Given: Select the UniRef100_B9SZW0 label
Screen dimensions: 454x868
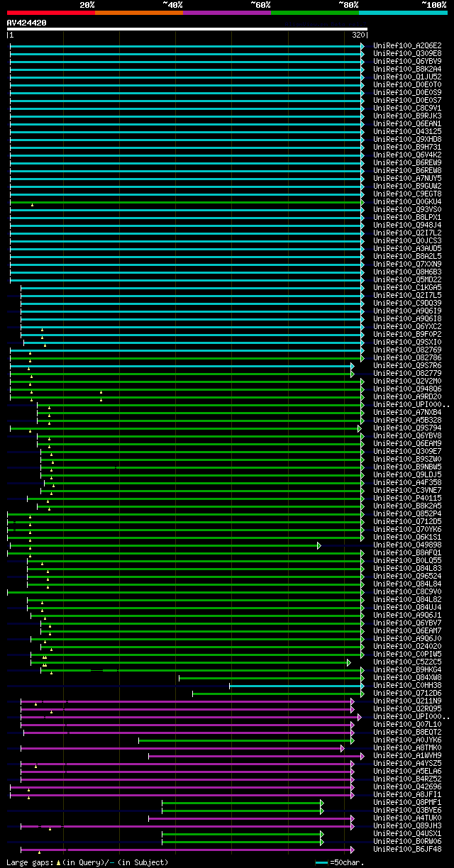Looking at the screenshot, I should (x=407, y=459).
